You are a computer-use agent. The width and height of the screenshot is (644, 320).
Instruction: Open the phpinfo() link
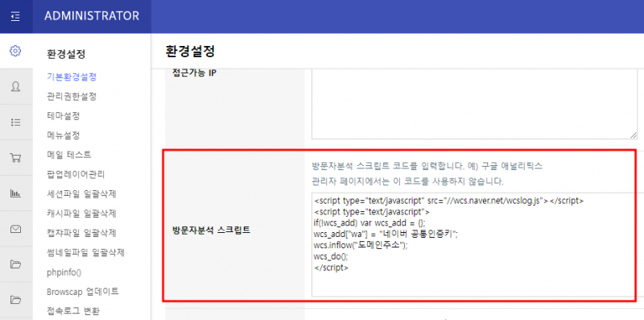[x=64, y=272]
